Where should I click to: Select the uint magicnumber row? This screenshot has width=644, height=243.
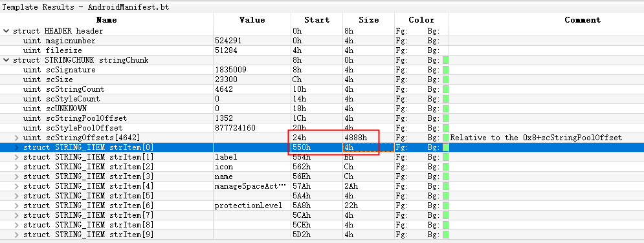point(322,41)
